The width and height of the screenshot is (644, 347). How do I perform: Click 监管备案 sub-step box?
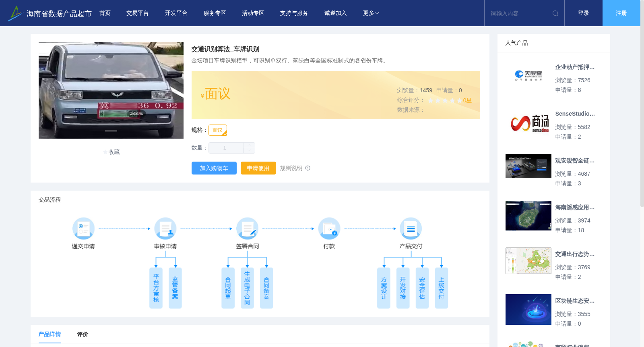[x=175, y=288]
